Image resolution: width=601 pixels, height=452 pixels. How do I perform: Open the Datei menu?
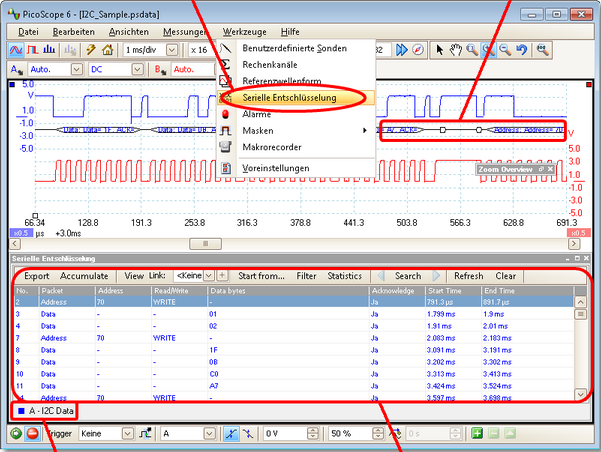28,32
